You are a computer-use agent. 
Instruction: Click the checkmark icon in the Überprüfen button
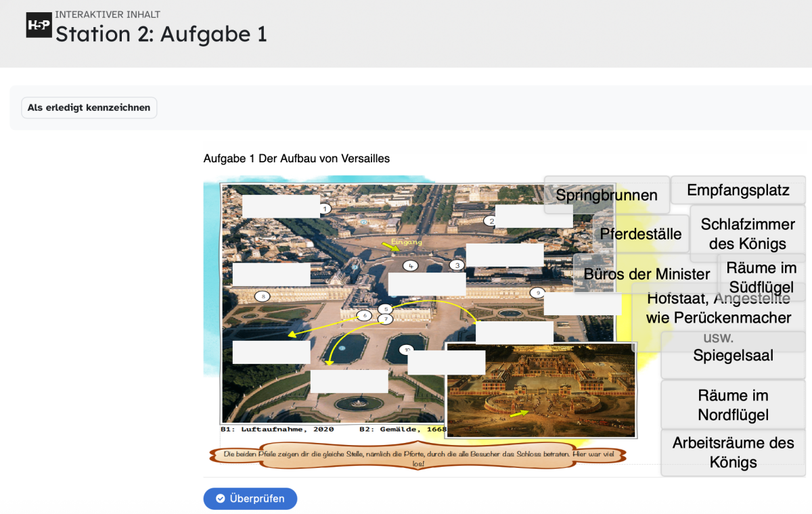point(220,499)
